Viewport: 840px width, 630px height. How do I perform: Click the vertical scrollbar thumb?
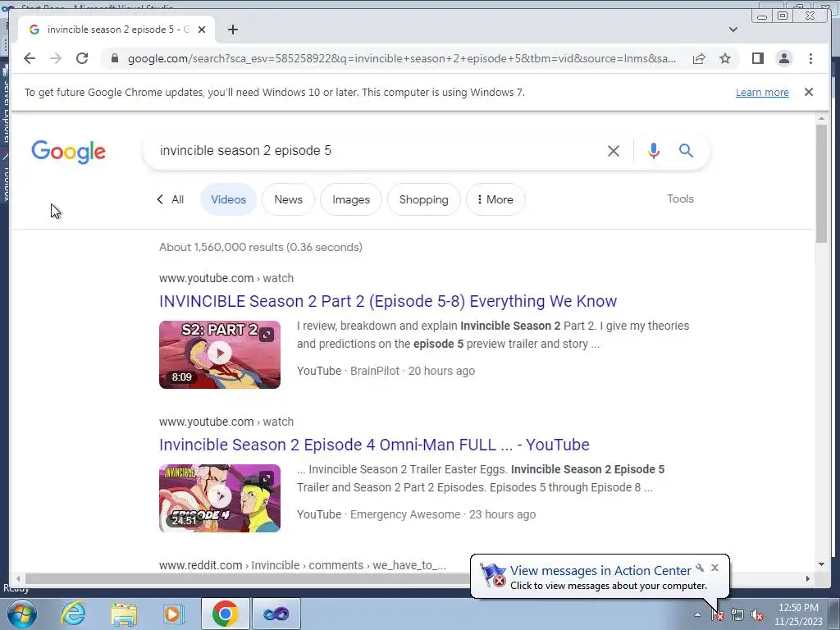[821, 184]
